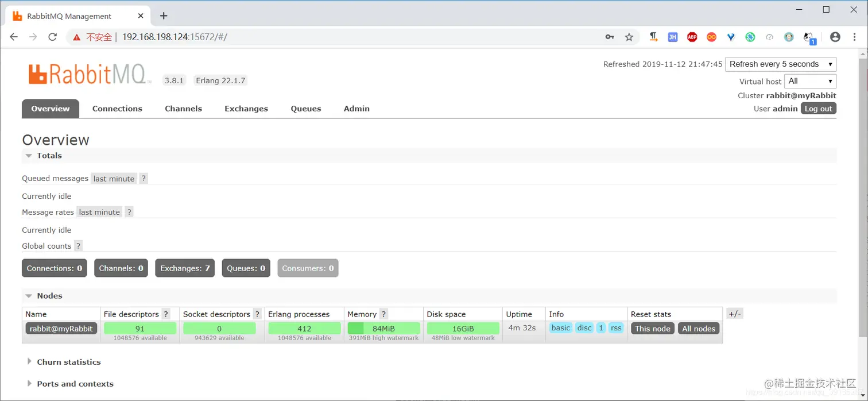Reset stats for All nodes
The image size is (868, 401).
(x=699, y=329)
